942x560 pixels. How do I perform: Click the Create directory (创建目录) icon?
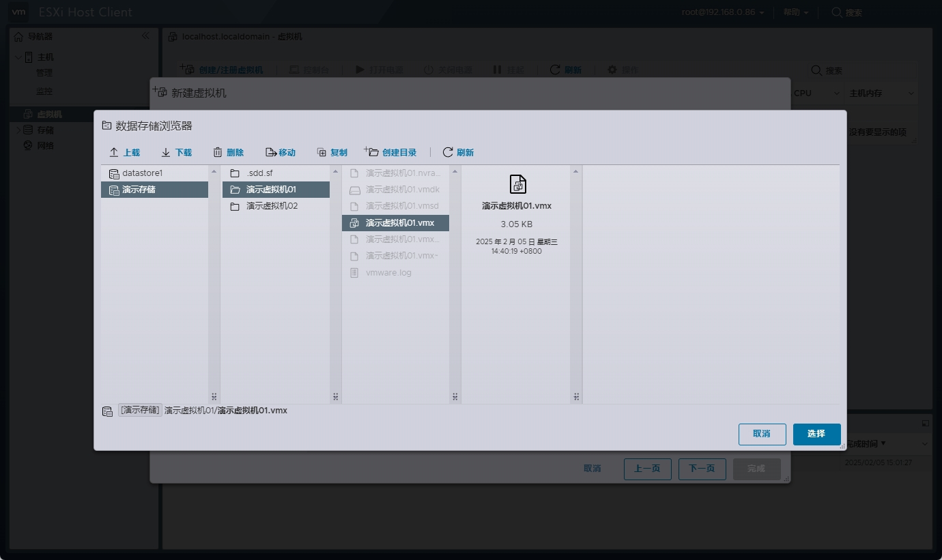371,152
